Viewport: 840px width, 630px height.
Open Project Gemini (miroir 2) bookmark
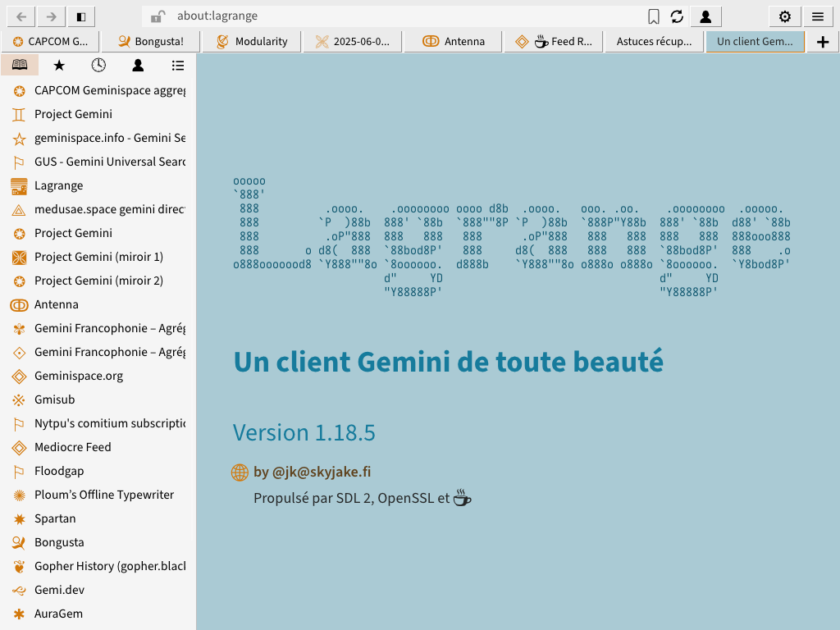coord(98,281)
